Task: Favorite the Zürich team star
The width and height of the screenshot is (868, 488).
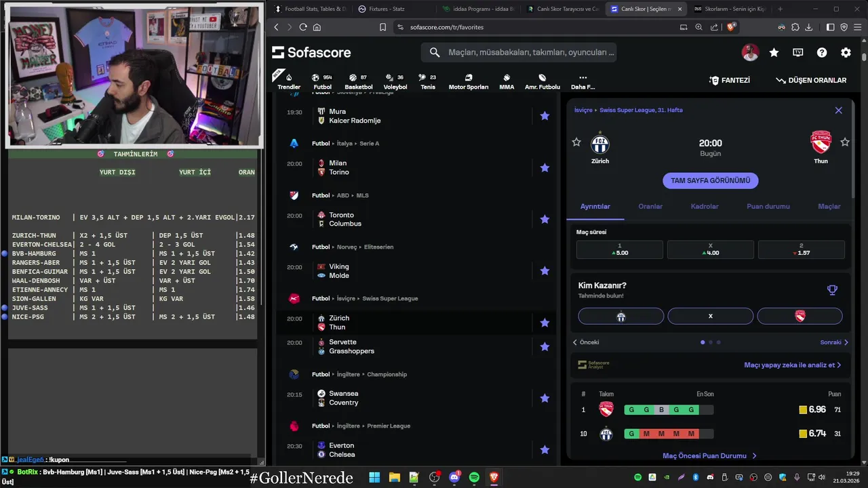Action: (576, 142)
